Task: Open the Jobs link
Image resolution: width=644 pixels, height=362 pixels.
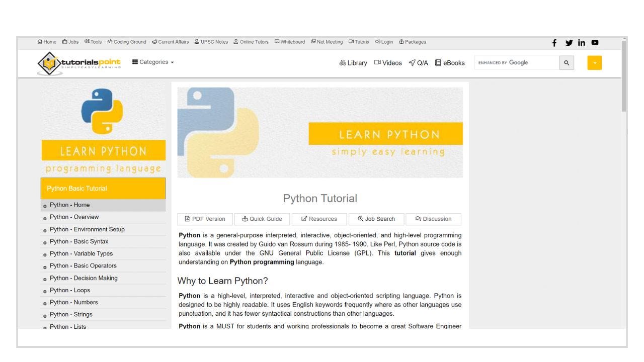Action: coord(70,42)
